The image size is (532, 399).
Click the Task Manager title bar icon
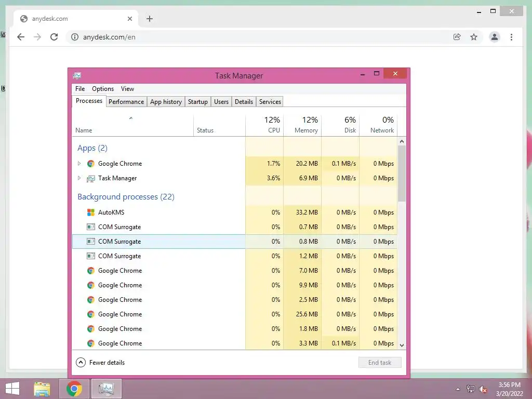click(x=77, y=75)
